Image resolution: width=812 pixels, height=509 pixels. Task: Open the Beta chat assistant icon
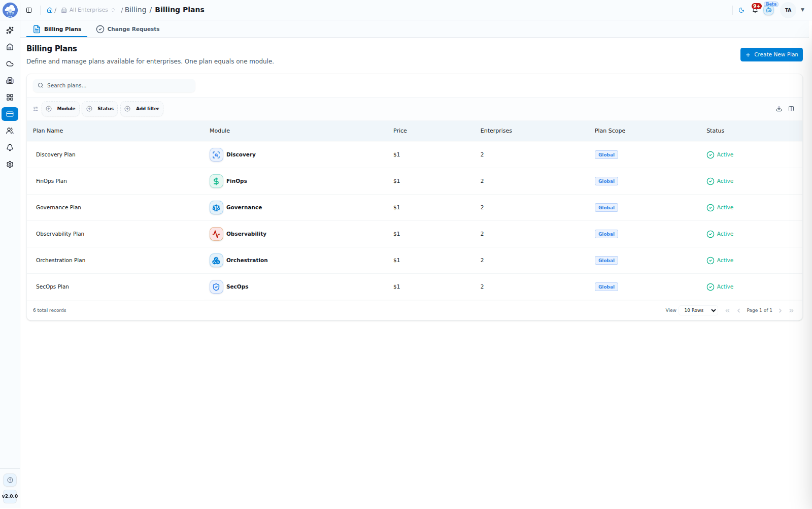769,10
